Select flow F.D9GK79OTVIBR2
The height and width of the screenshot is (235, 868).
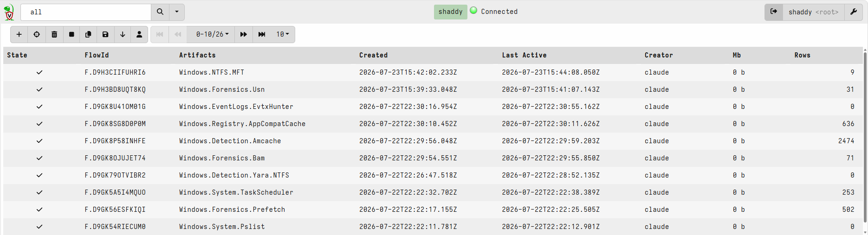click(x=115, y=175)
